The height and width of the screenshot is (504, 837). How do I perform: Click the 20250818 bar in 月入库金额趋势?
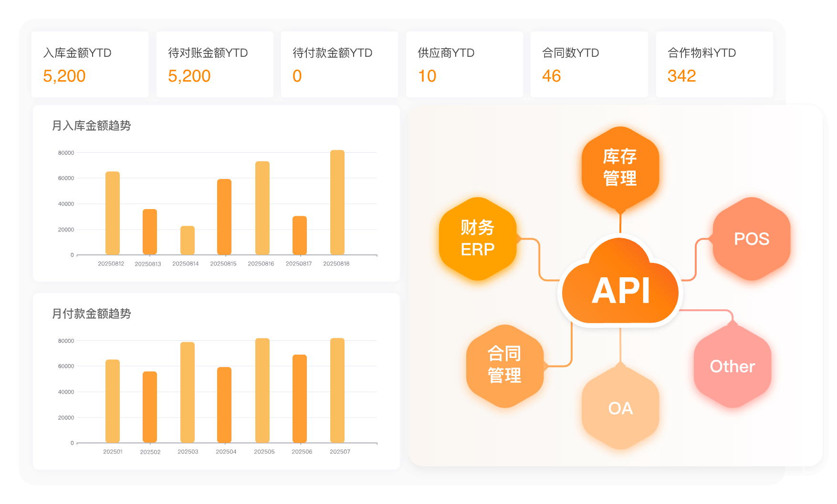tap(337, 203)
